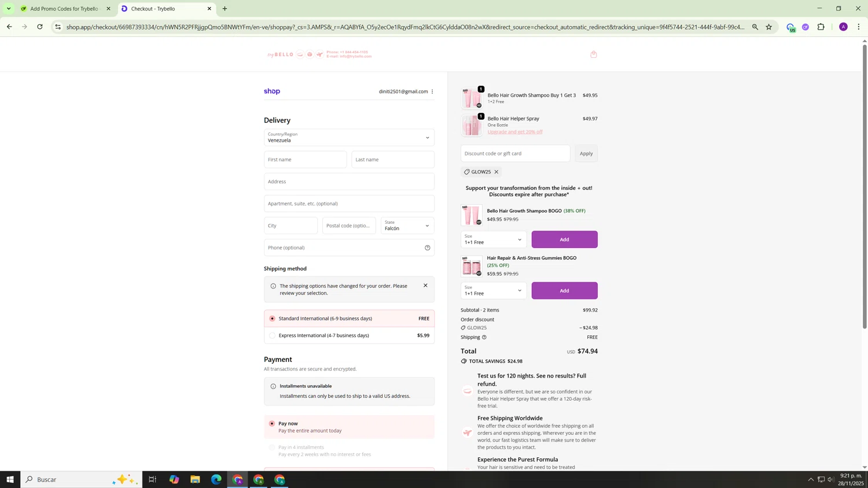868x488 pixels.
Task: Open Size dropdown for Gummies BOGO
Action: pos(494,290)
